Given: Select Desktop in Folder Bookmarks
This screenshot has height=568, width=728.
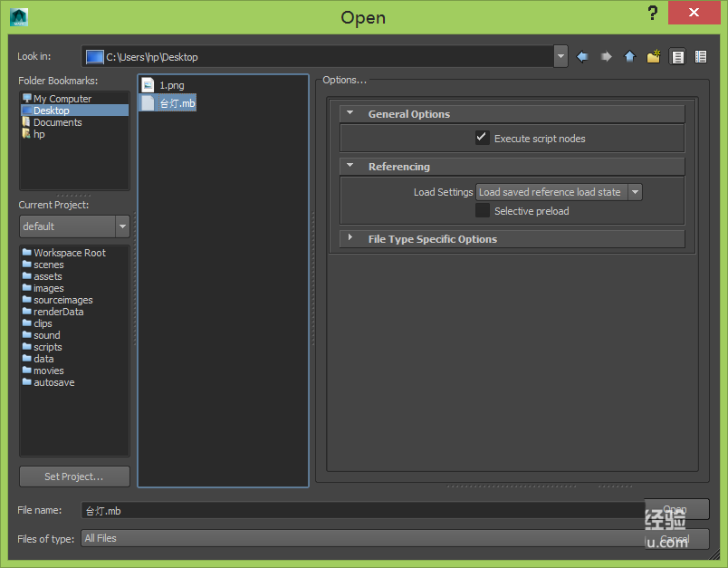Looking at the screenshot, I should coord(74,111).
